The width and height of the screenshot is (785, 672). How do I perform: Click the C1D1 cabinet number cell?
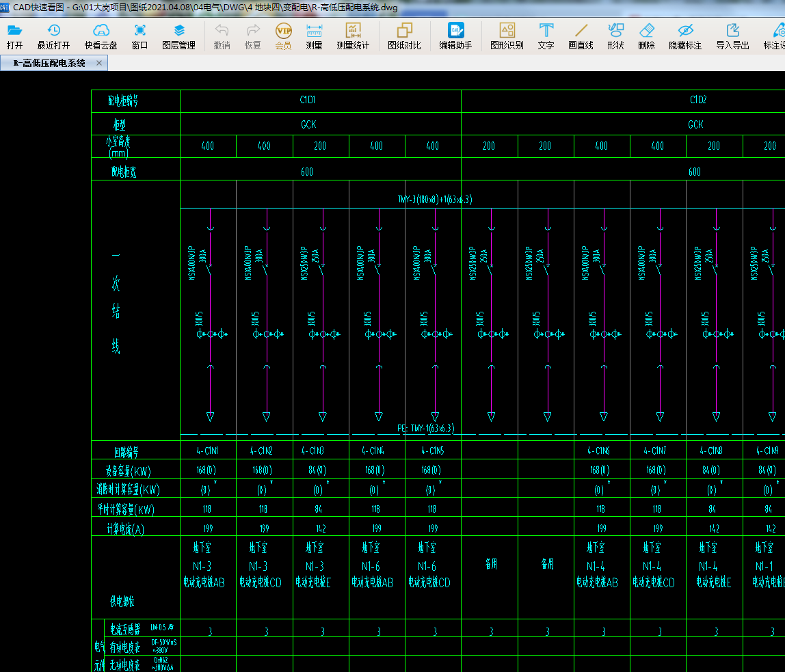pyautogui.click(x=308, y=100)
